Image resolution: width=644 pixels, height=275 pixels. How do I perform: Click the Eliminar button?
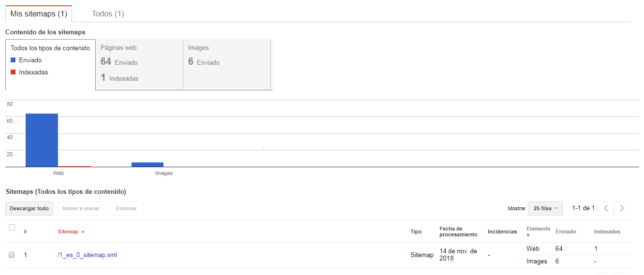point(126,208)
